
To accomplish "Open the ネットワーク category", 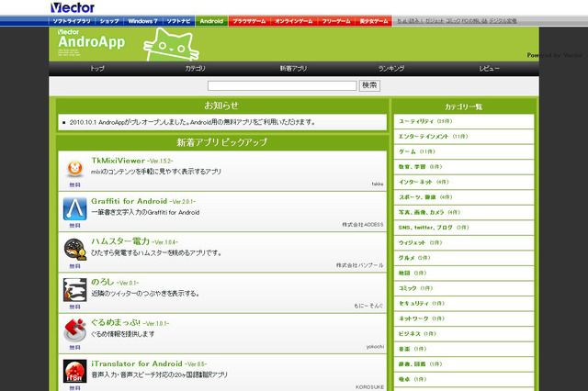I will pyautogui.click(x=464, y=318).
